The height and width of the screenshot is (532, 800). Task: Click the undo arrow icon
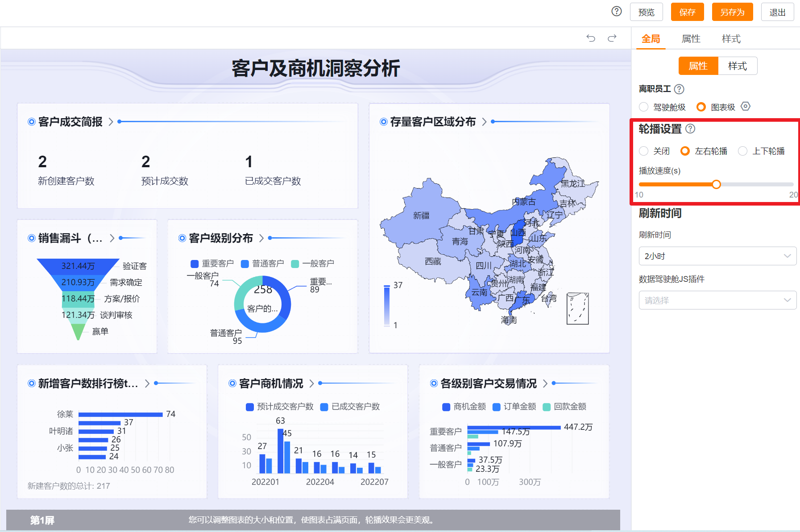point(591,38)
